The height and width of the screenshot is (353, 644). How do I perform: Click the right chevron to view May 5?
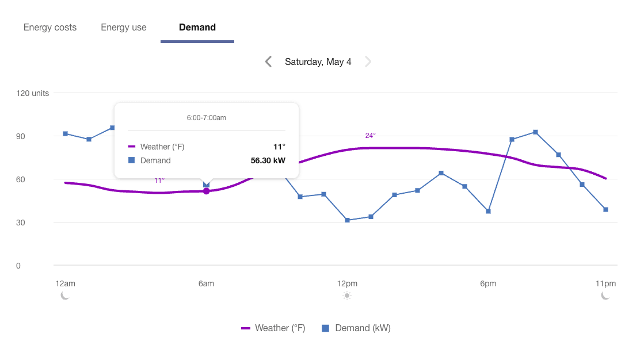[368, 61]
